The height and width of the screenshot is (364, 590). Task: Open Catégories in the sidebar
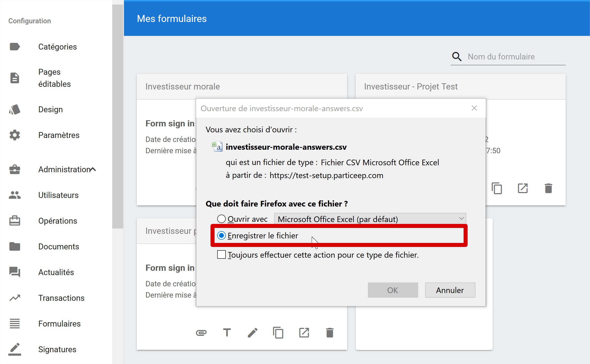click(x=57, y=47)
